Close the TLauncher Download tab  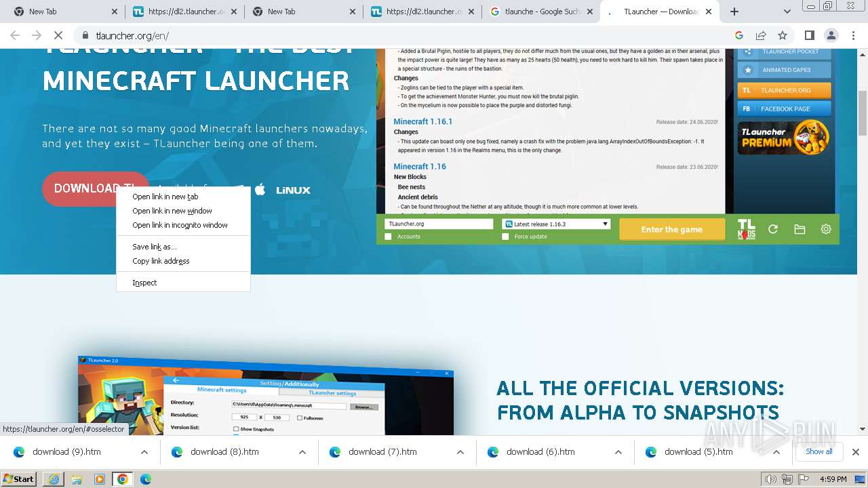point(709,12)
